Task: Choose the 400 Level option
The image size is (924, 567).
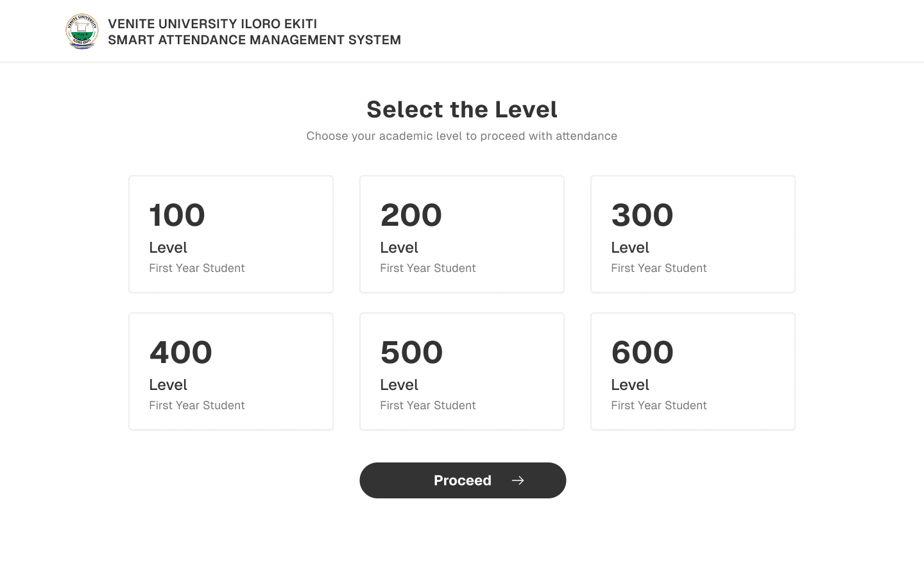Action: (x=231, y=371)
